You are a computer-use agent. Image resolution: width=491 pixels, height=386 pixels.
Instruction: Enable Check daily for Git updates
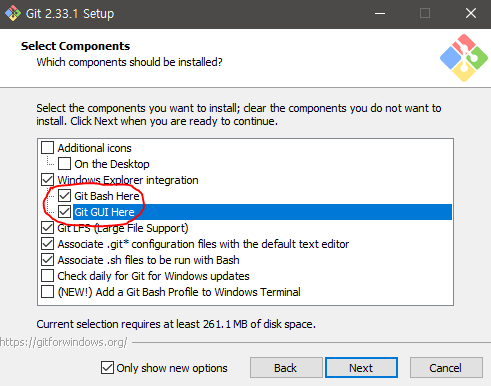(x=47, y=276)
